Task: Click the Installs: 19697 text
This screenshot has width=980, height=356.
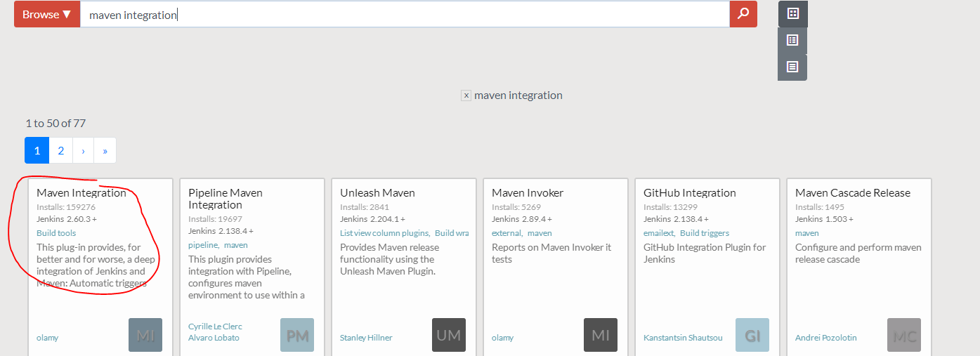Action: pos(216,219)
